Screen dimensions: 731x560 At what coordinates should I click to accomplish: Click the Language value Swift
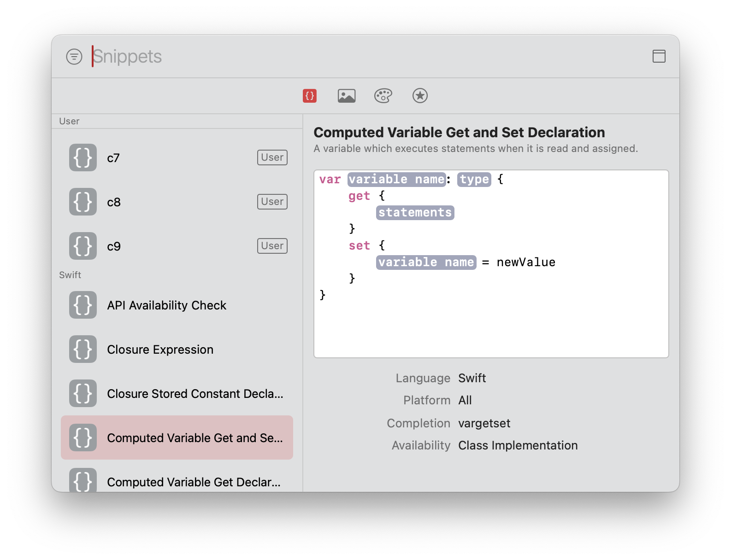click(x=472, y=378)
